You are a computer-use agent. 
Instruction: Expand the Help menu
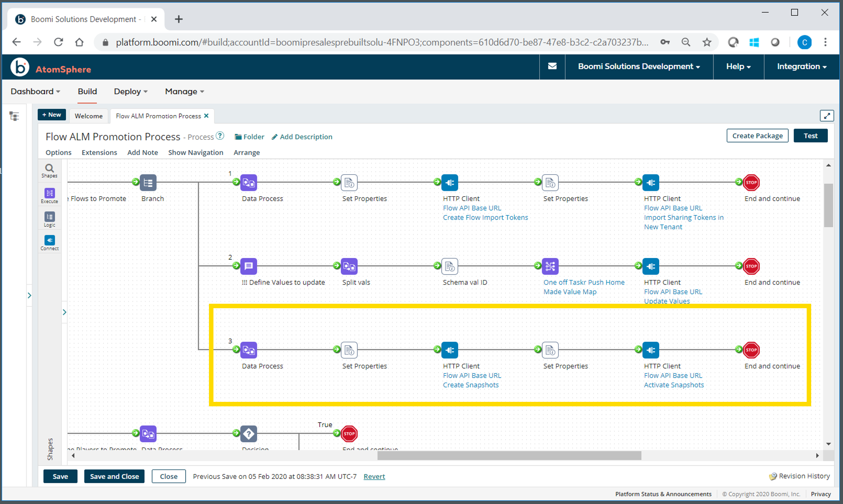tap(738, 66)
